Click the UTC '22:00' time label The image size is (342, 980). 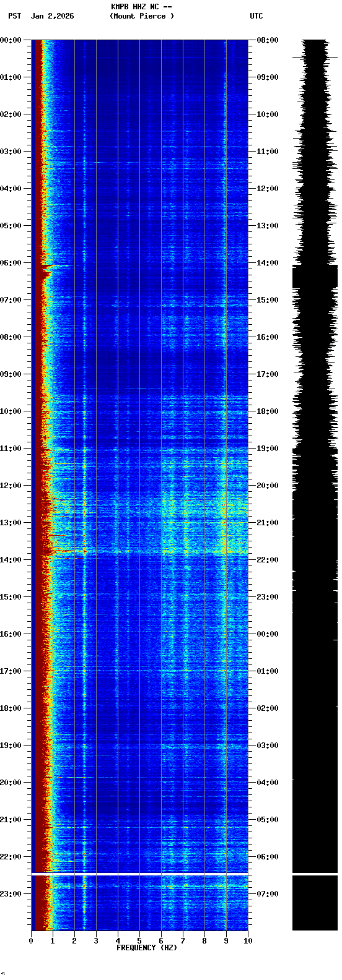click(x=268, y=560)
